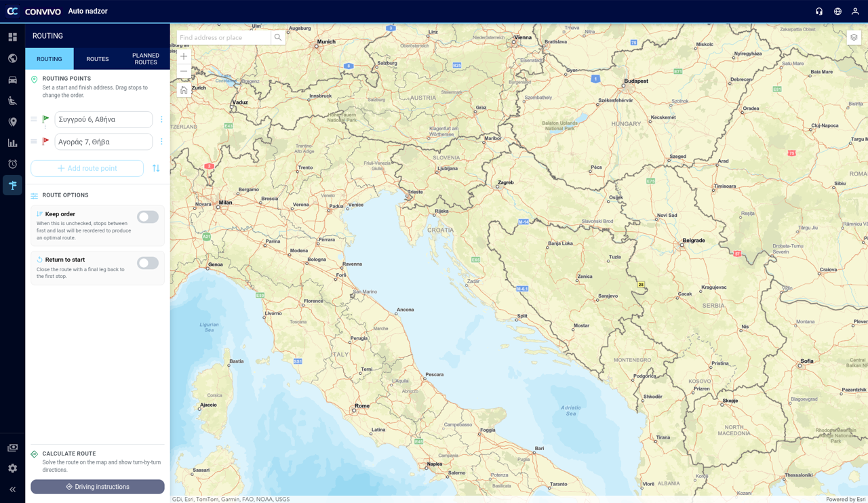
Task: Click the Route Options heading
Action: click(65, 195)
